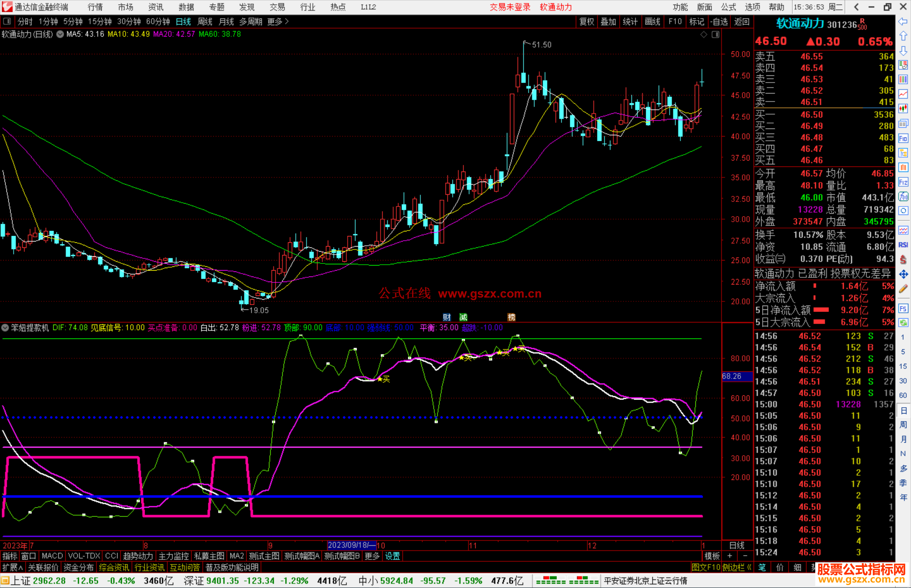This screenshot has height=588, width=911.
Task: Click the blue four-way move arrows icon
Action: pyautogui.click(x=903, y=274)
